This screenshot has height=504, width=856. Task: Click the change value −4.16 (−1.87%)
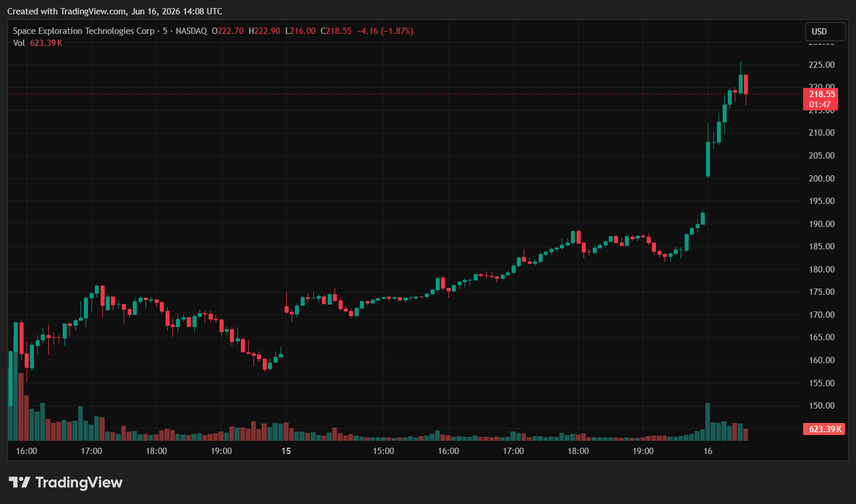(385, 31)
